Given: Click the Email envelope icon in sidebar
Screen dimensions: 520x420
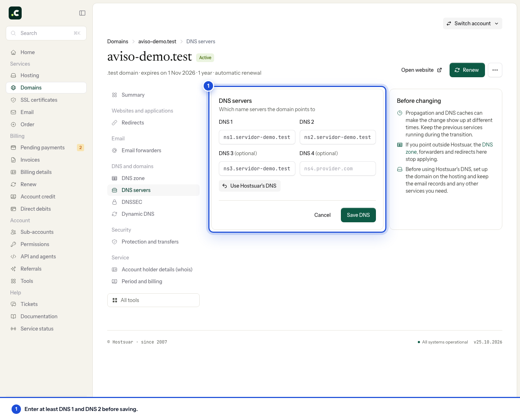Looking at the screenshot, I should 13,112.
